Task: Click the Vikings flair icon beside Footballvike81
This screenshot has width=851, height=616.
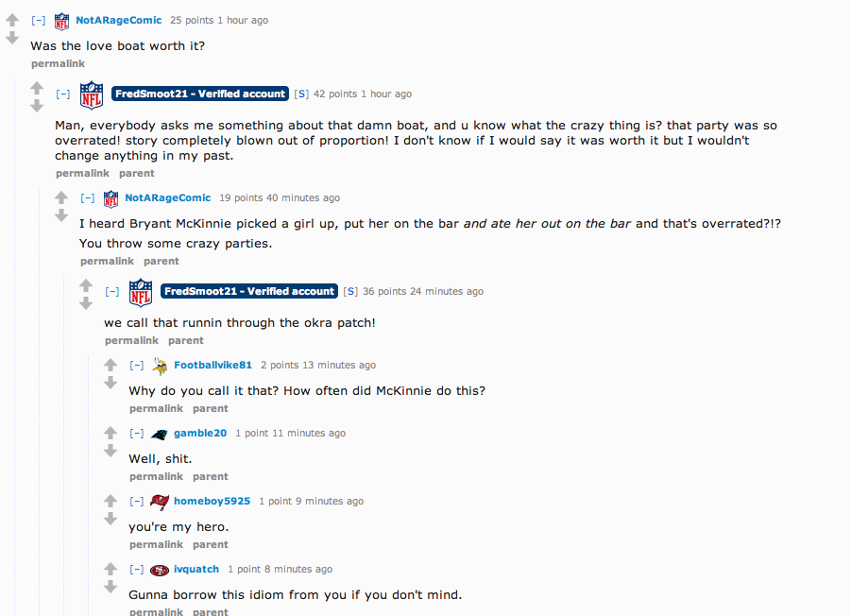Action: (160, 366)
